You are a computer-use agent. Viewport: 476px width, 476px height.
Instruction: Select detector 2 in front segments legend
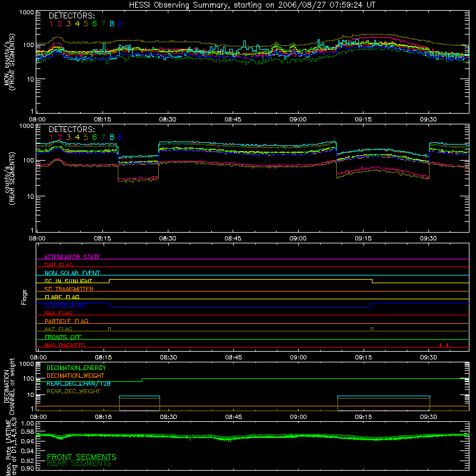pos(60,24)
